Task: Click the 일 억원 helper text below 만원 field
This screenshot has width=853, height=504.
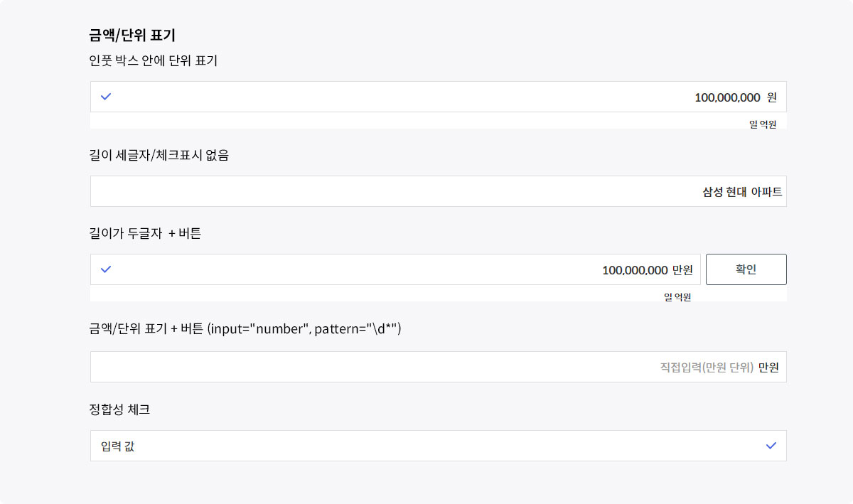Action: click(677, 297)
